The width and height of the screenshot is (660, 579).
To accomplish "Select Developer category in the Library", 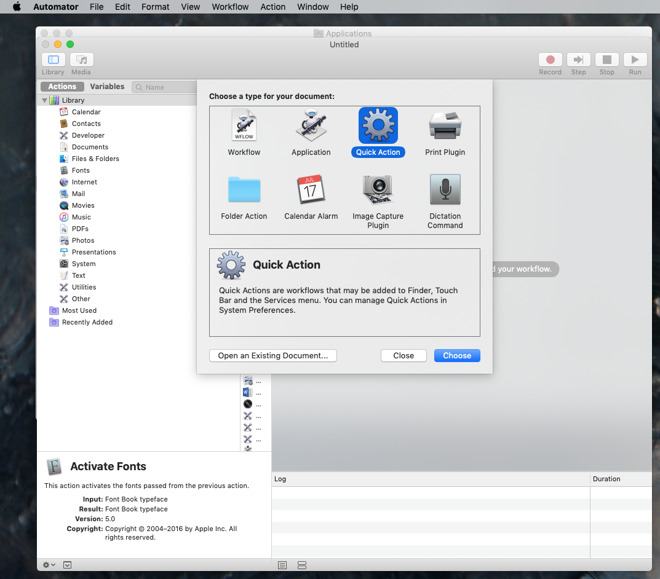I will click(x=88, y=135).
